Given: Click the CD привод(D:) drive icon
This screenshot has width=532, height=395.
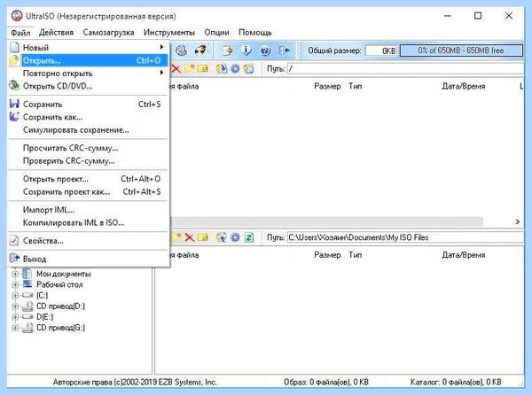Looking at the screenshot, I should coord(27,306).
